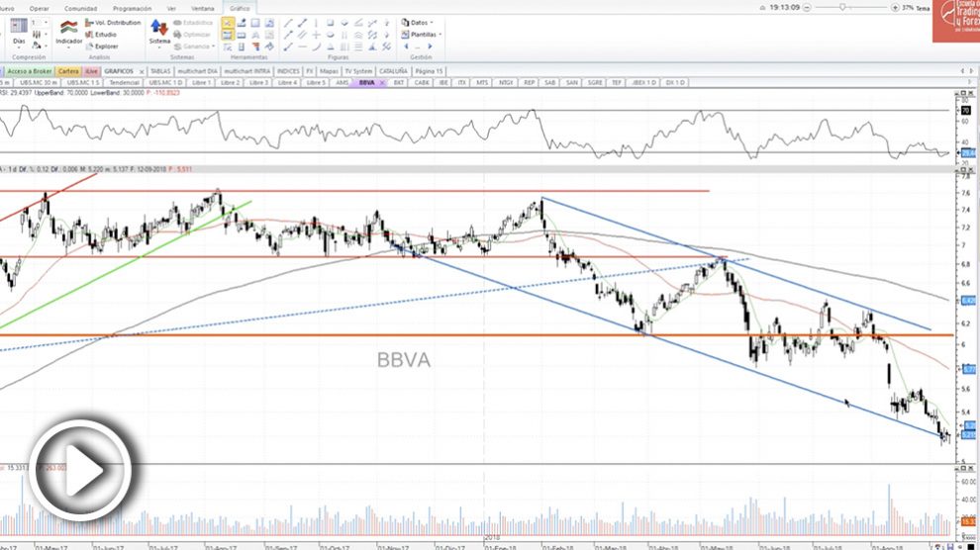Select the rectangle figure tool
Image resolution: width=980 pixels, height=550 pixels.
tap(330, 23)
